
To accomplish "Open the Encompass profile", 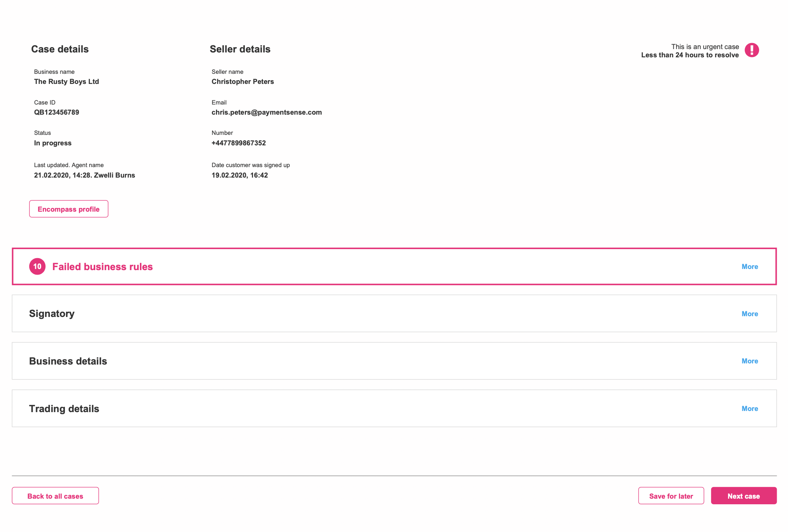I will pos(69,209).
